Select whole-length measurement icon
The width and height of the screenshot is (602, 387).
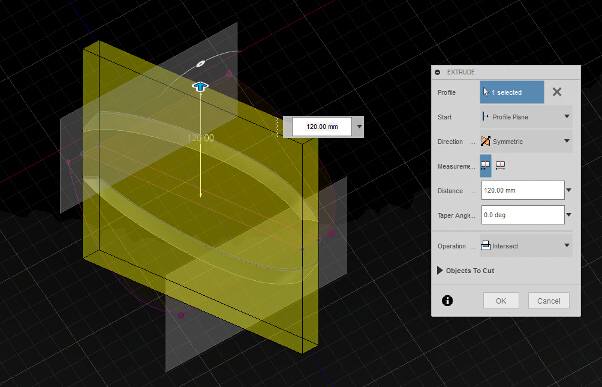[500, 165]
